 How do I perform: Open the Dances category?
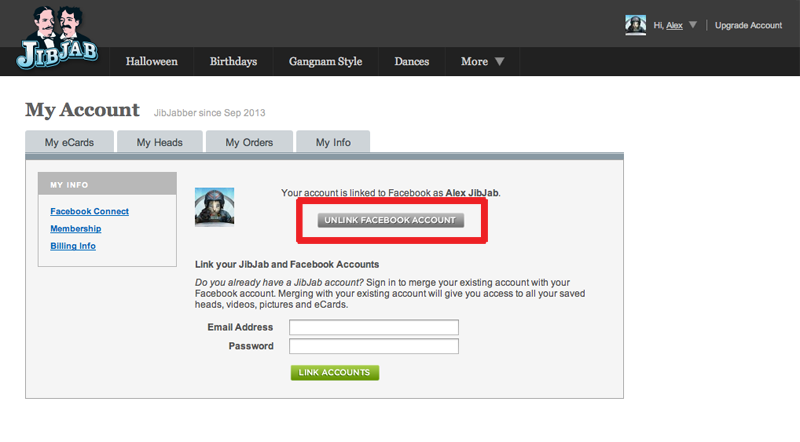click(412, 61)
